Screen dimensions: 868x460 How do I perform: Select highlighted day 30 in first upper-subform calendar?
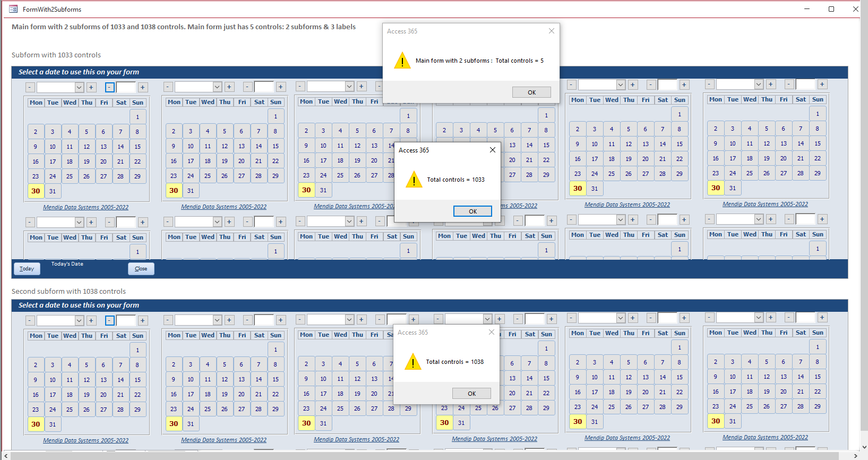tap(36, 191)
